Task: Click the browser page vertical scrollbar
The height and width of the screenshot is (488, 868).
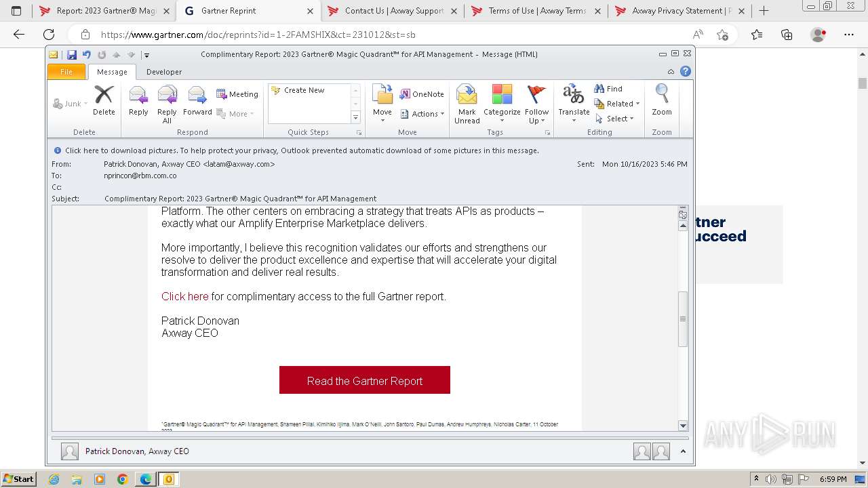Action: tap(862, 84)
